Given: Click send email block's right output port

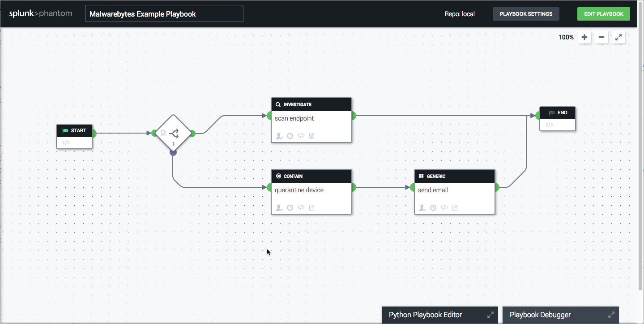Looking at the screenshot, I should coord(496,187).
